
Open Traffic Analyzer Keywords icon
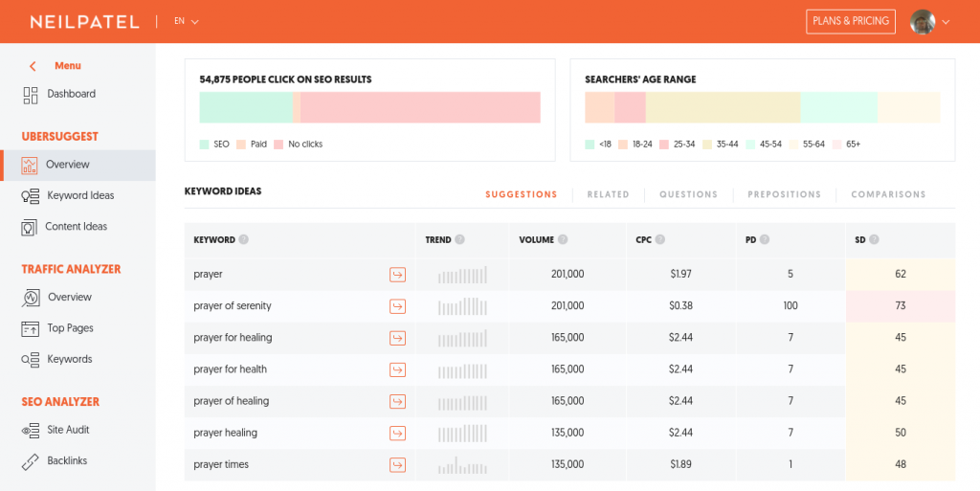click(x=30, y=360)
